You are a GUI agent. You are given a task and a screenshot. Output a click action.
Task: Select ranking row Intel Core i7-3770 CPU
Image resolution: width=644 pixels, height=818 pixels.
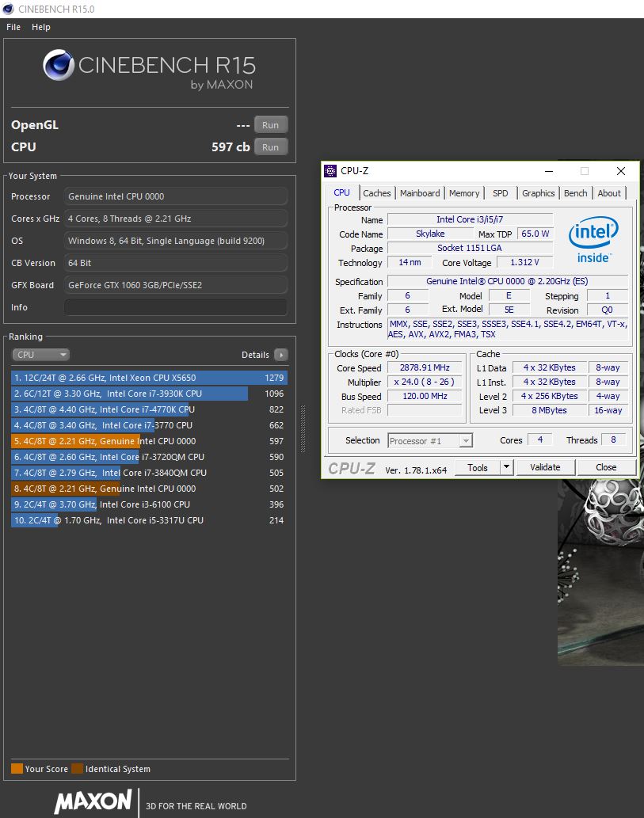(149, 425)
